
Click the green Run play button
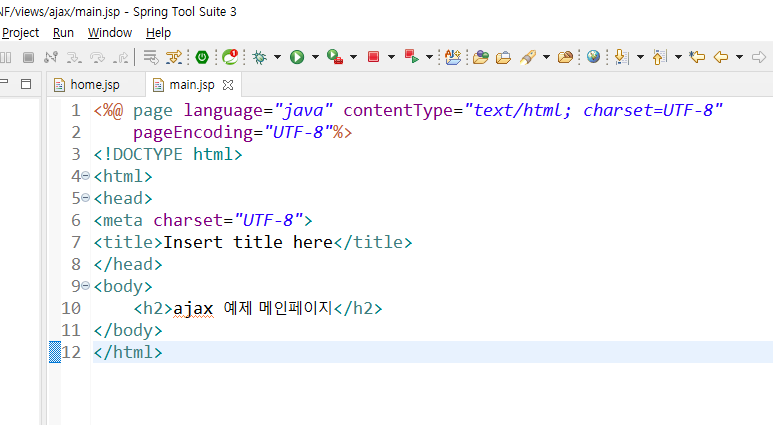click(x=297, y=57)
